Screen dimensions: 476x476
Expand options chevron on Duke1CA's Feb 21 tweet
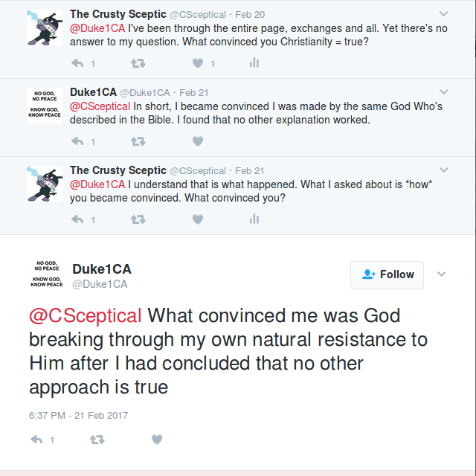443,92
